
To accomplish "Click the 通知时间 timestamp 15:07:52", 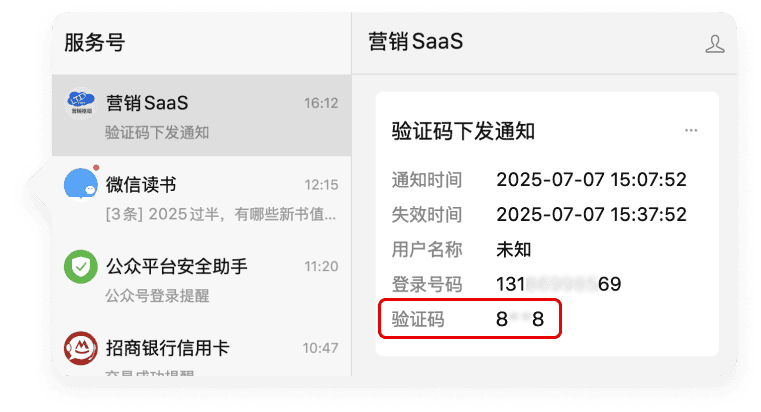I will [x=591, y=180].
